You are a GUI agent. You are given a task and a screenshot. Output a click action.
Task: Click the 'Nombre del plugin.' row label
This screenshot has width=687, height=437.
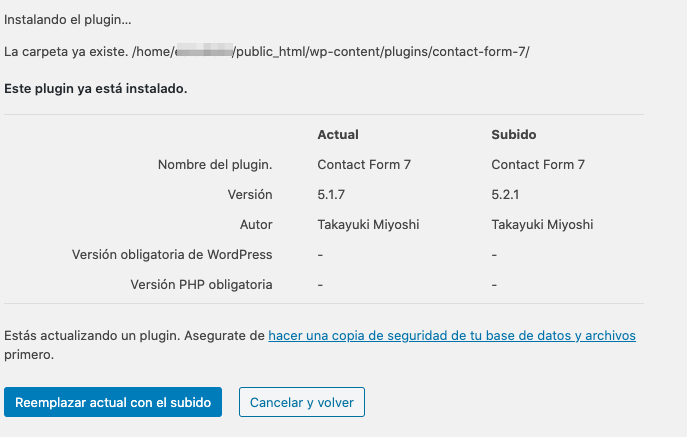[215, 165]
